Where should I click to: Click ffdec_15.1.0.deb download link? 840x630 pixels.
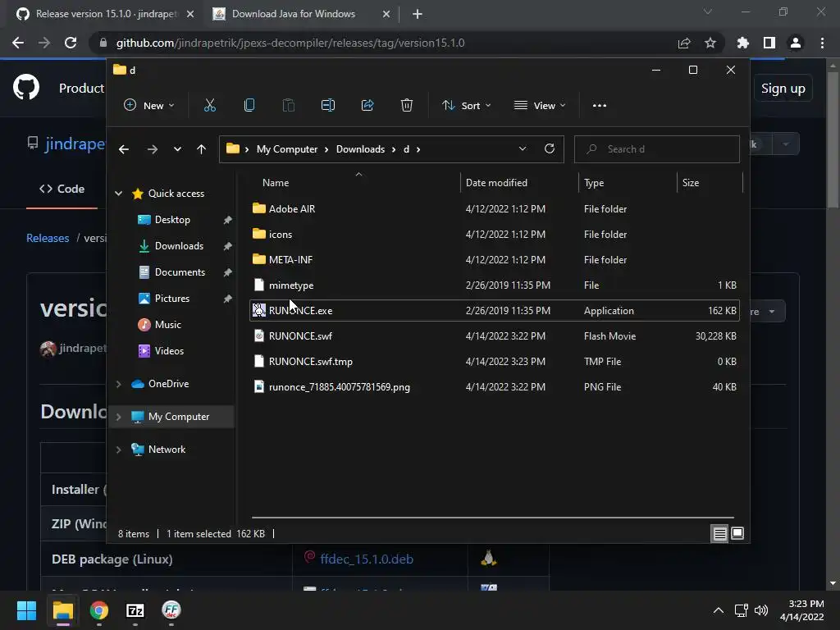[x=367, y=559]
